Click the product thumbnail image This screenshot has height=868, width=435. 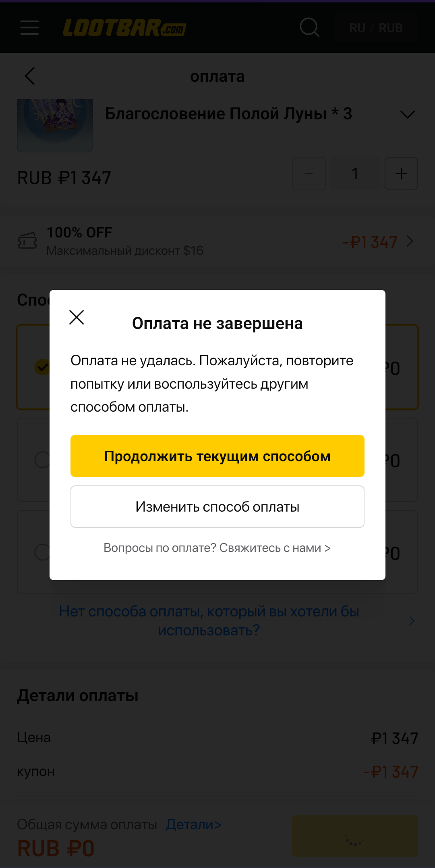55,125
